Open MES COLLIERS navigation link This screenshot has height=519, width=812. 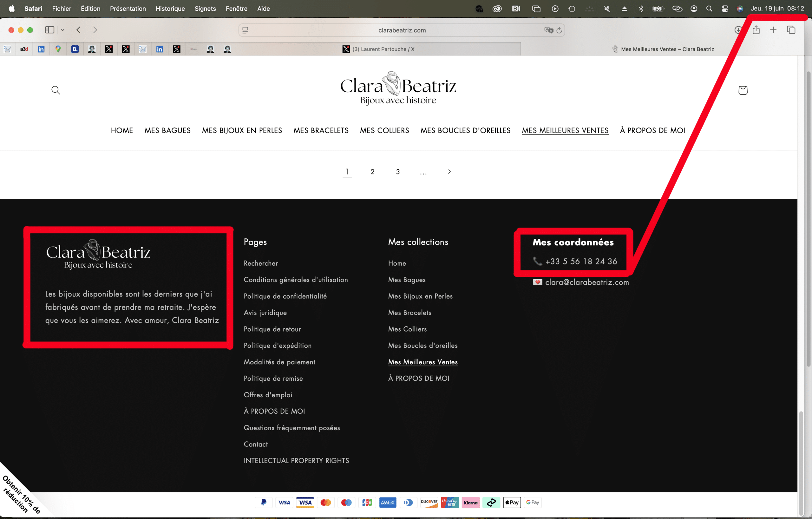(x=384, y=130)
